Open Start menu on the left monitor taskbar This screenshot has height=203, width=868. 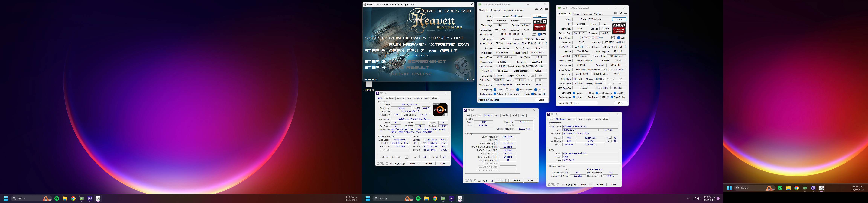(6, 199)
